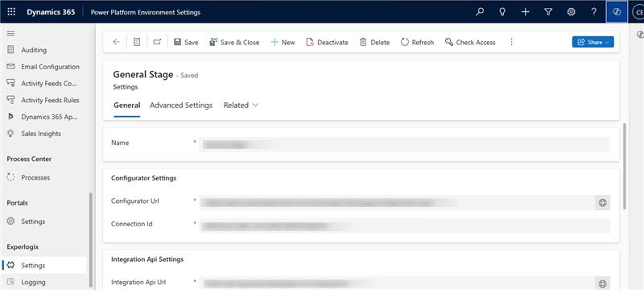
Task: Click Power Platform Environment Settings title
Action: [146, 12]
